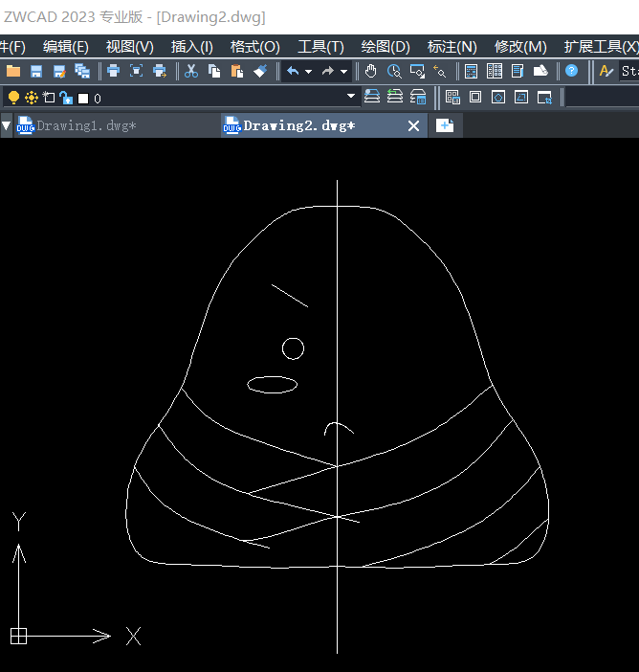
Task: Open Print Preview icon
Action: click(136, 71)
